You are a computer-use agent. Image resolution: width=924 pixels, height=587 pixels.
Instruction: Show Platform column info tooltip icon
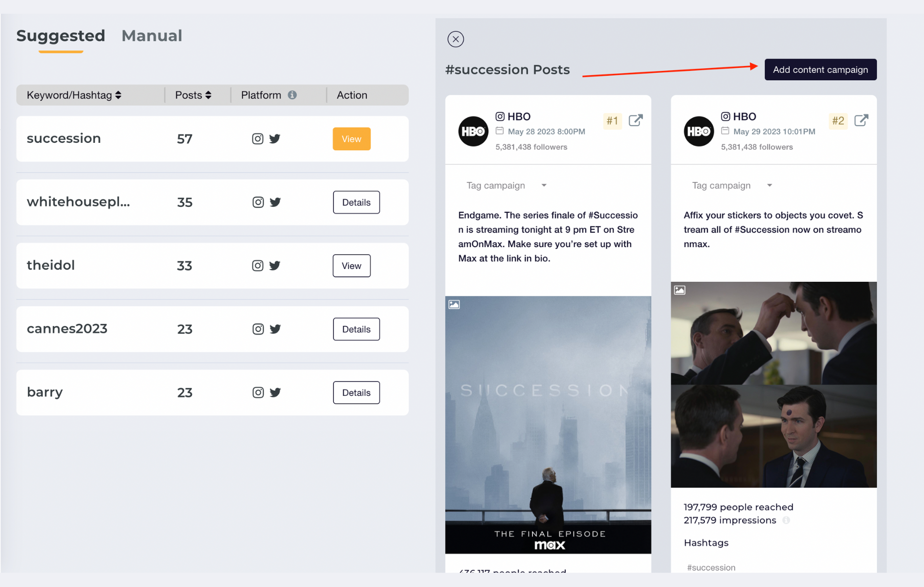click(x=292, y=95)
